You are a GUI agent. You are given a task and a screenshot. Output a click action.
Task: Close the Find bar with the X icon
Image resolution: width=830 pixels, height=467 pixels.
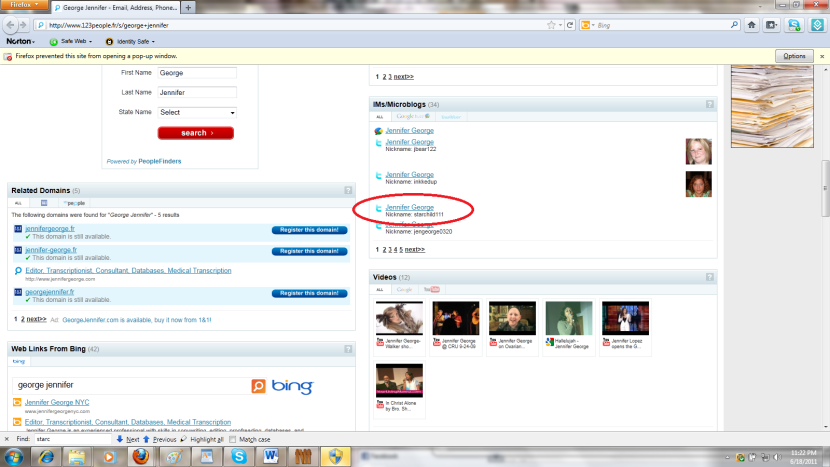tap(7, 439)
